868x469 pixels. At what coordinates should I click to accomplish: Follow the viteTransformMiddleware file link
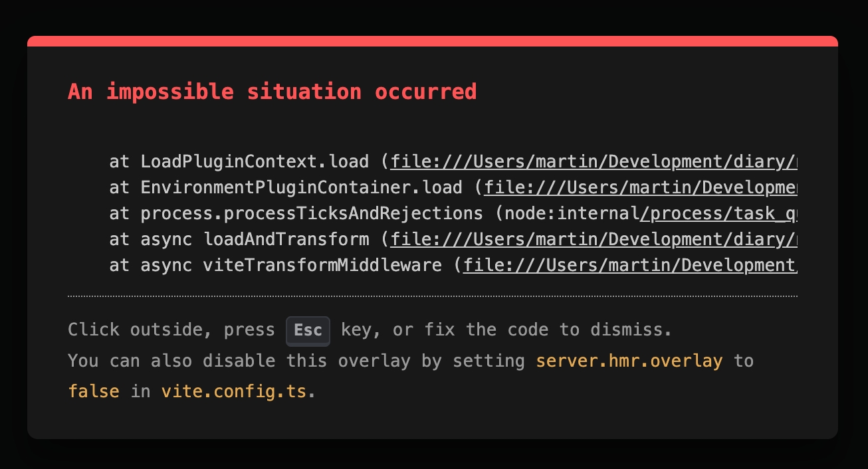tap(629, 266)
